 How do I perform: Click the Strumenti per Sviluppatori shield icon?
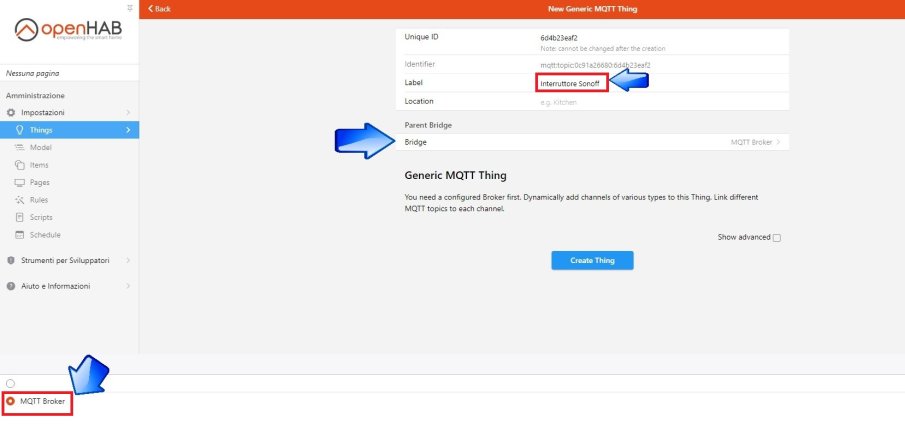10,260
